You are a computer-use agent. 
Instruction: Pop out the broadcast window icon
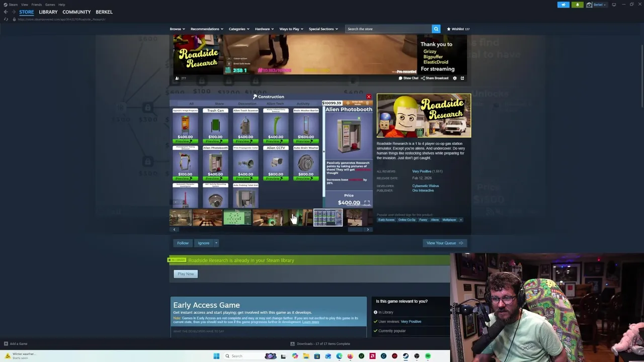(x=462, y=78)
